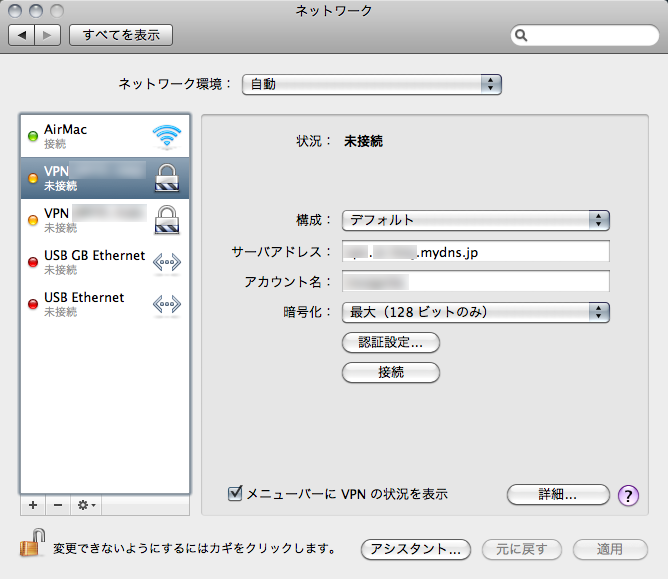Toggle showing VPN status in menu bar
The width and height of the screenshot is (668, 579).
[236, 493]
